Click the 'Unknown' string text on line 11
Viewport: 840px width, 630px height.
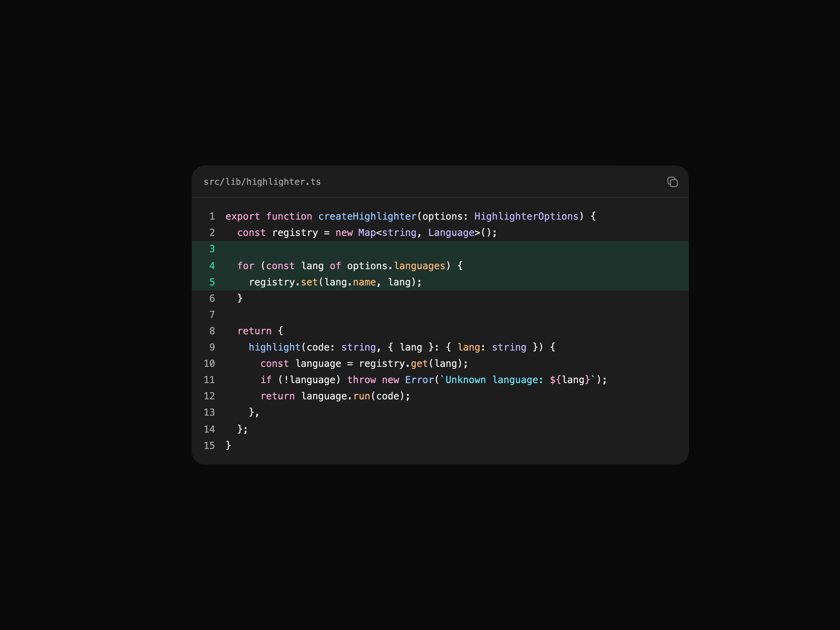pos(466,380)
